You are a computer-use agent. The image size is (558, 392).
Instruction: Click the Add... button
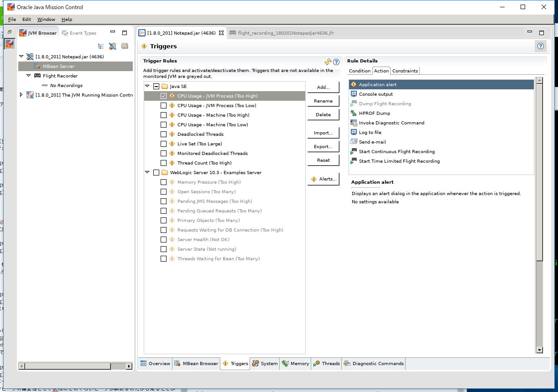coord(323,87)
